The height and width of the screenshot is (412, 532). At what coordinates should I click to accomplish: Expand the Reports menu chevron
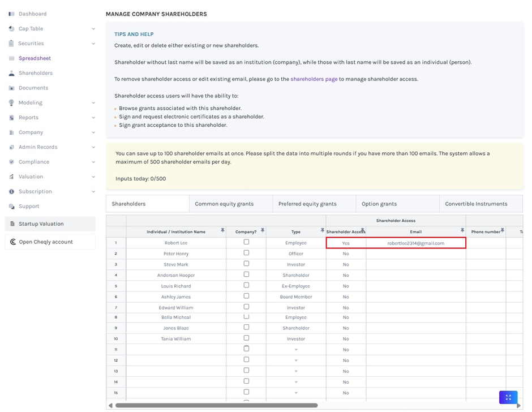click(93, 118)
